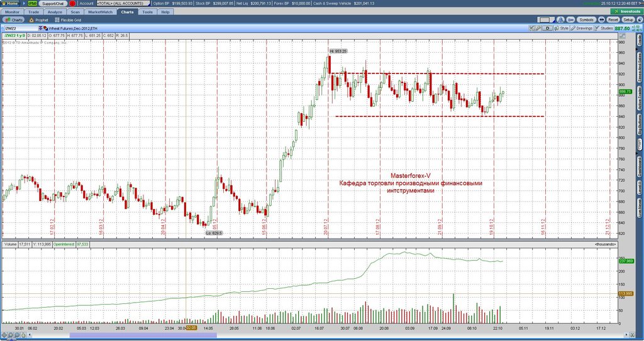Open the Drawings menu
The image size is (644, 341).
tap(582, 28)
